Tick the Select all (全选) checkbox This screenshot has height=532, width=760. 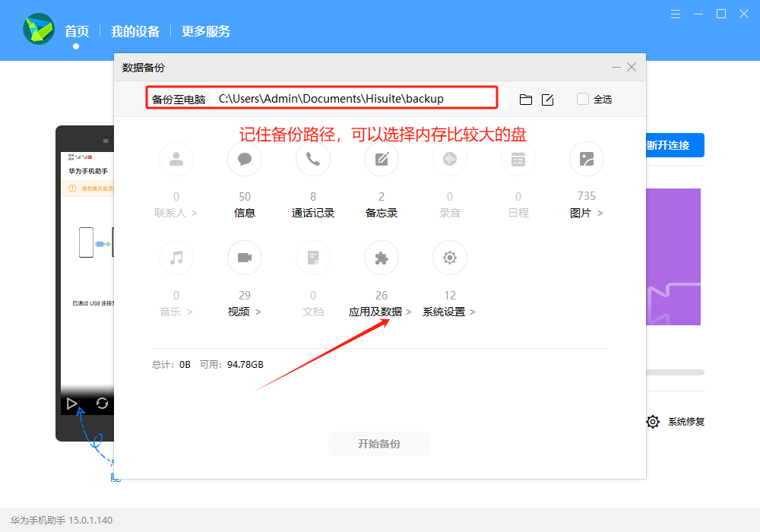583,99
